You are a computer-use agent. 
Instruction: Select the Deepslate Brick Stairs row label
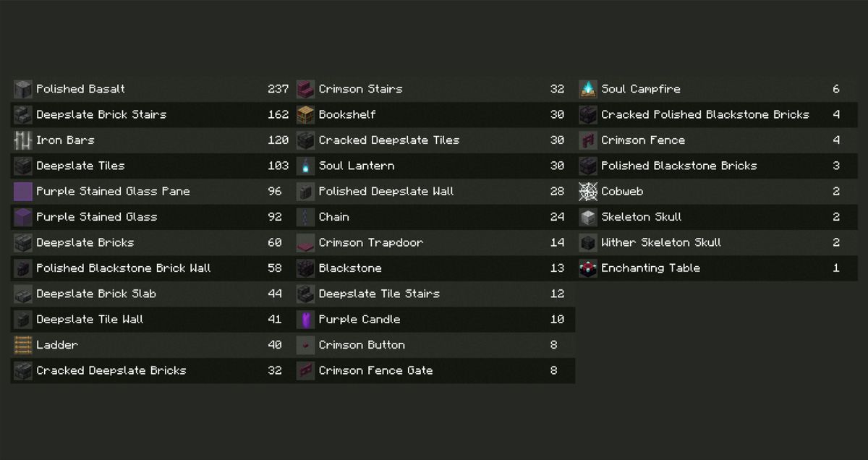pos(101,114)
